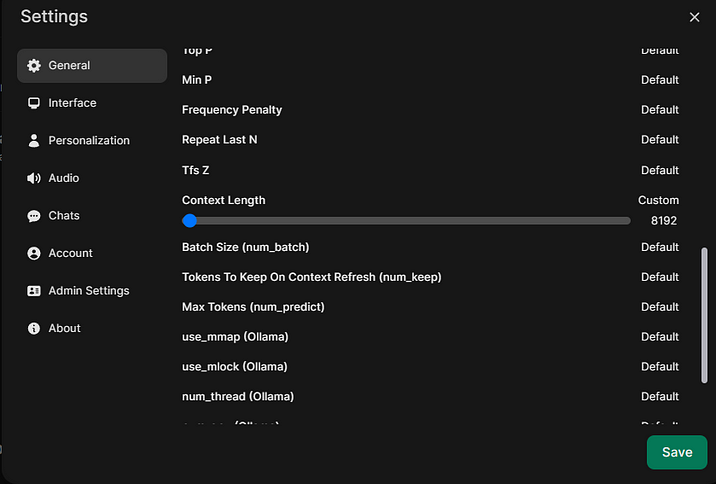Click the Interface monitor icon
This screenshot has height=484, width=716.
(34, 103)
